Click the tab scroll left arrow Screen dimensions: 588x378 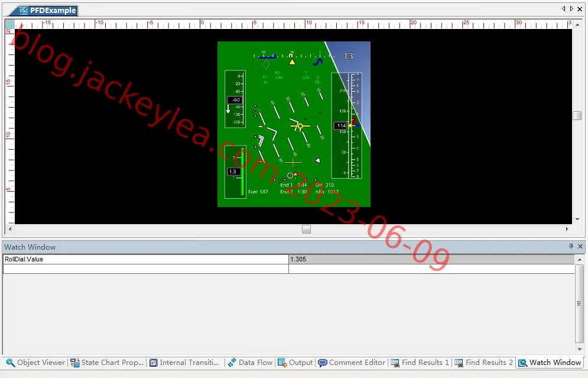(564, 9)
